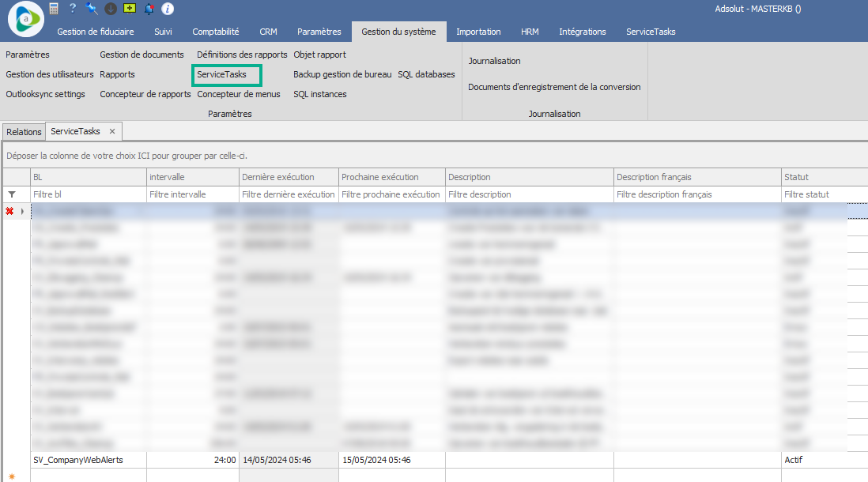Open SQL instances
Screen dimensions: 868x482
(x=320, y=94)
